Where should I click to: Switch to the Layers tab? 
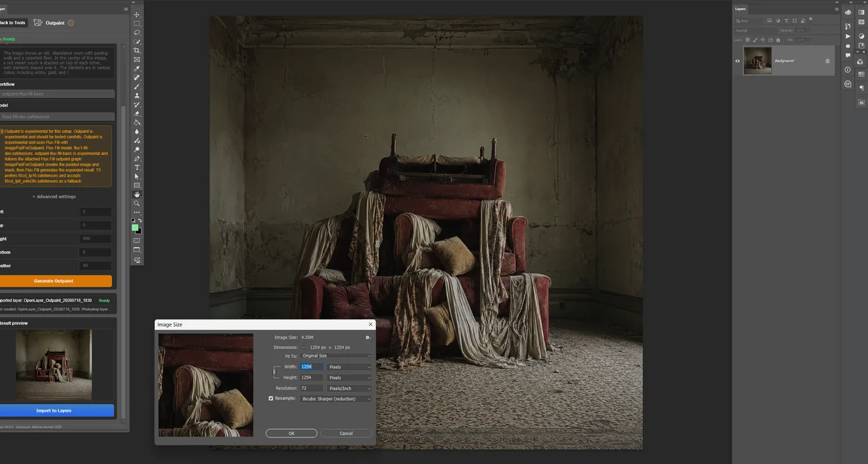(740, 9)
